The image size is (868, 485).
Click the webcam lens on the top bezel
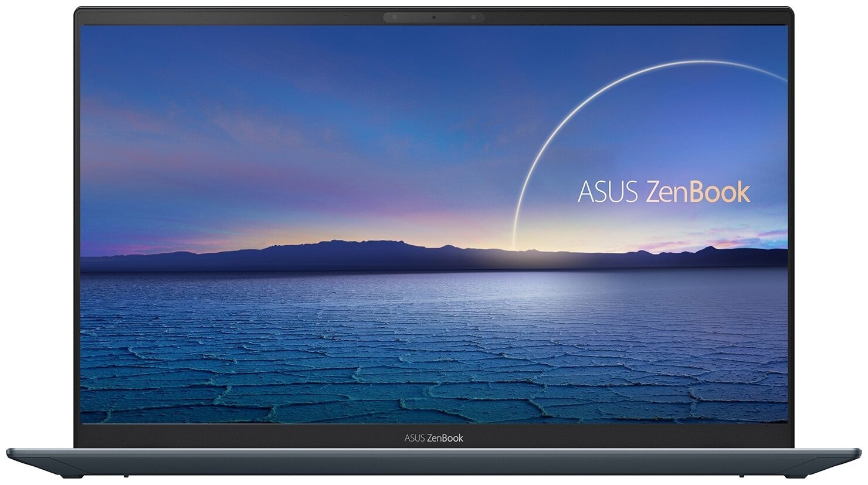click(x=434, y=17)
